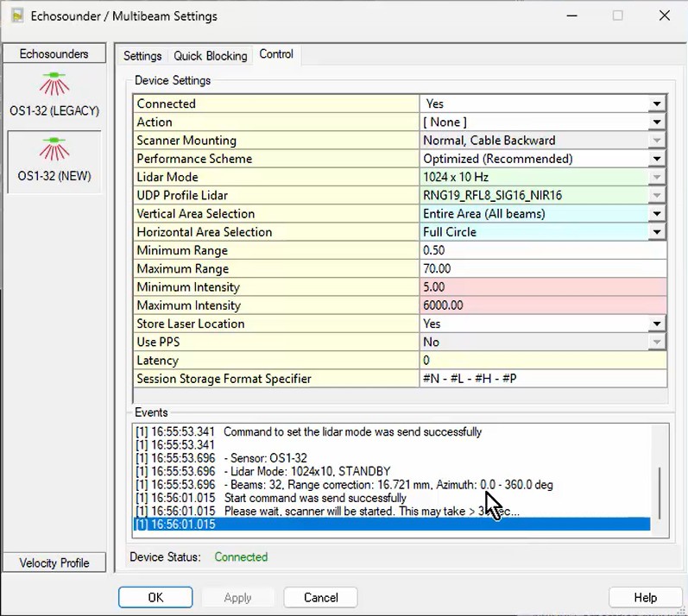Click the Maximum Range value 70.00
Image resolution: width=688 pixels, height=616 pixels.
[x=543, y=269]
